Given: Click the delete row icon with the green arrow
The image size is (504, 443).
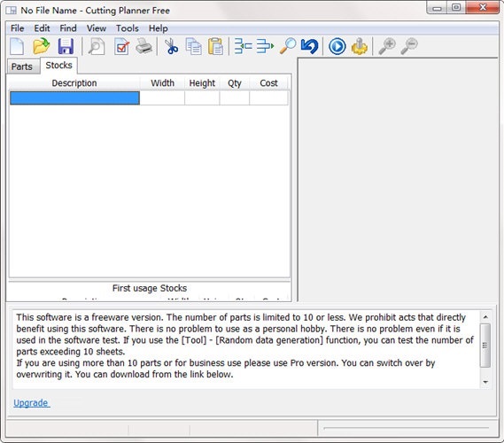Looking at the screenshot, I should [265, 46].
